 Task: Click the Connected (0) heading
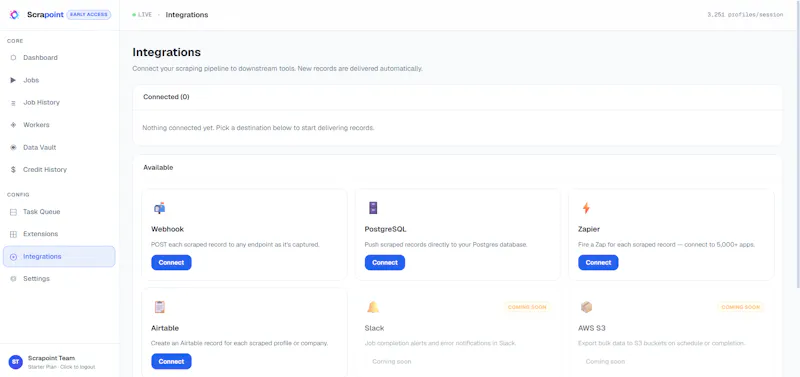coord(166,97)
